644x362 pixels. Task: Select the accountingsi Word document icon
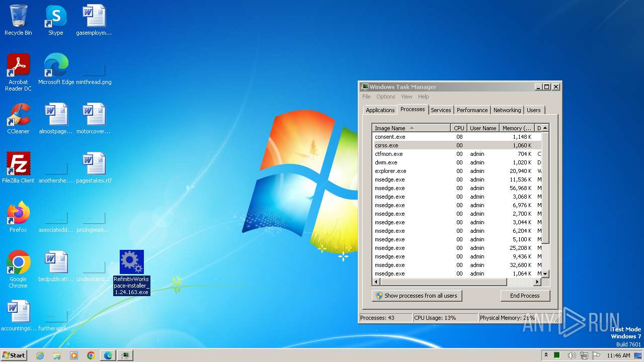pos(18,315)
